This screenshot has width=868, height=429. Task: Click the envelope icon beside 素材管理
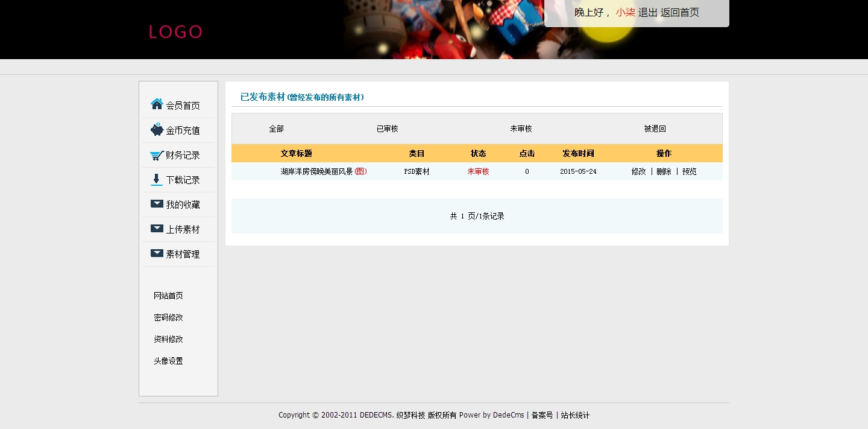coord(157,253)
